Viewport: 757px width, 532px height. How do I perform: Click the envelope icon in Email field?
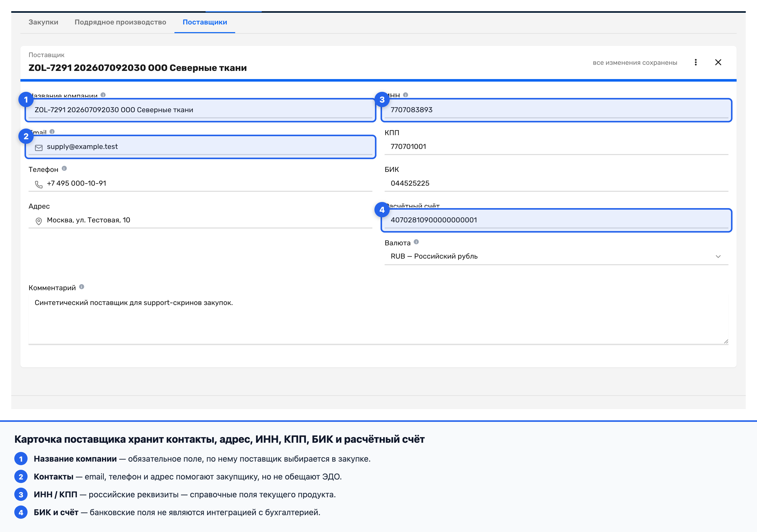(39, 148)
